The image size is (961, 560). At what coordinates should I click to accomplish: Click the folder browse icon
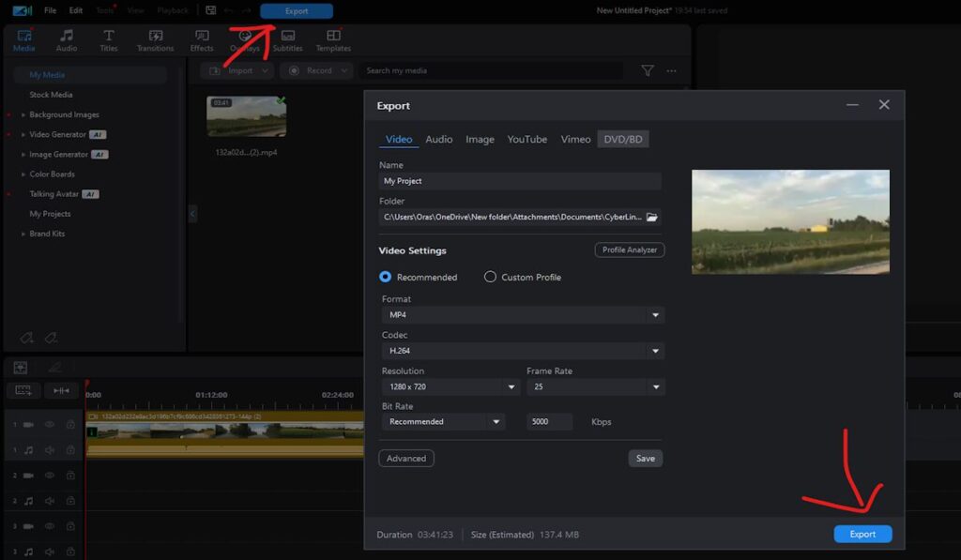coord(652,217)
